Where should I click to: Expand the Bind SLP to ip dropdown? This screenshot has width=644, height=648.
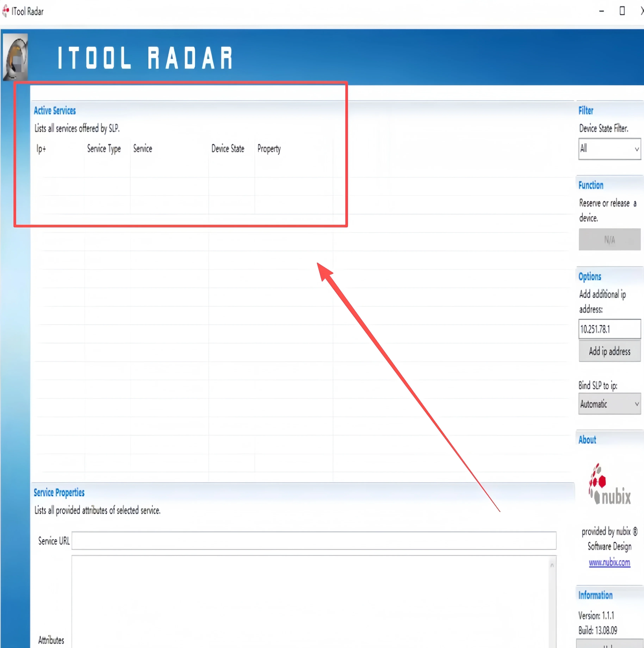tap(609, 404)
